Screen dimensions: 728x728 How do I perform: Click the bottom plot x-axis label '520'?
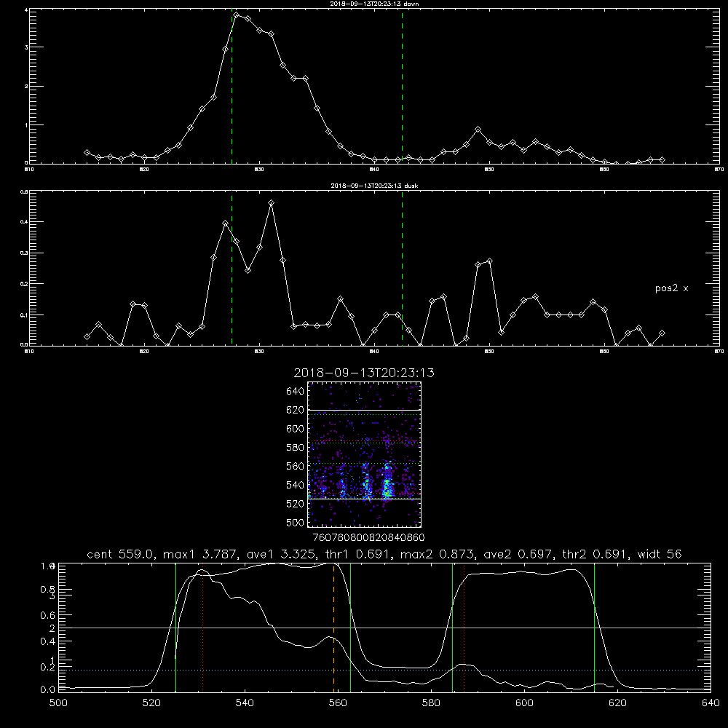pyautogui.click(x=151, y=703)
